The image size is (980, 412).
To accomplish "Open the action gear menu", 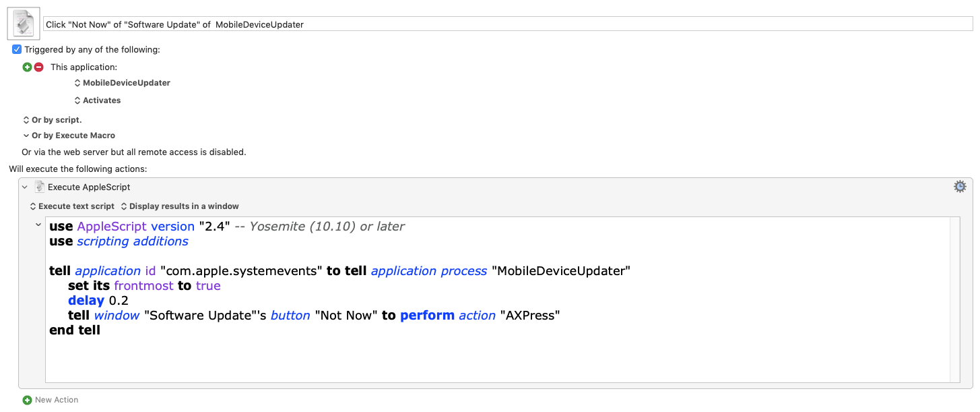I will point(960,187).
